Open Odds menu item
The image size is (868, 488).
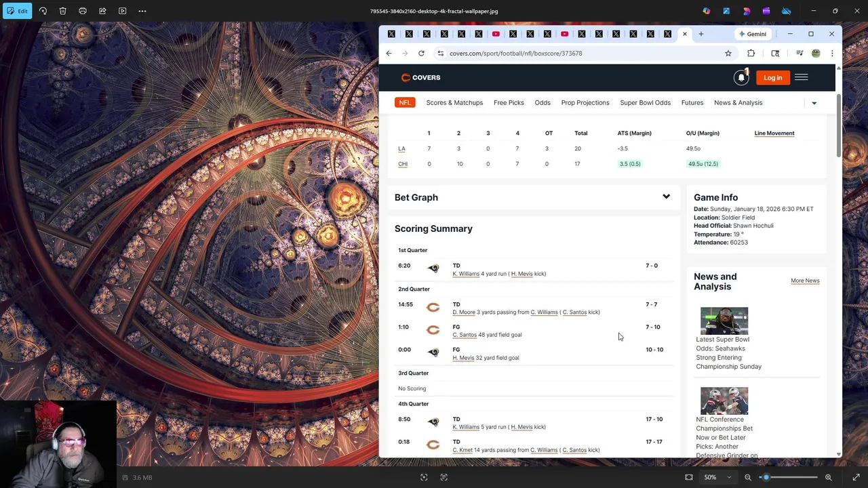pyautogui.click(x=542, y=103)
